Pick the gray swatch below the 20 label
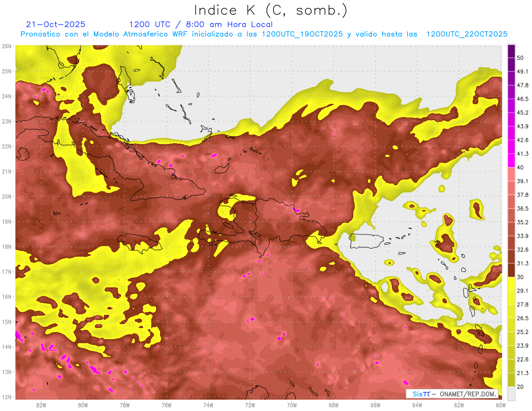 (511, 393)
